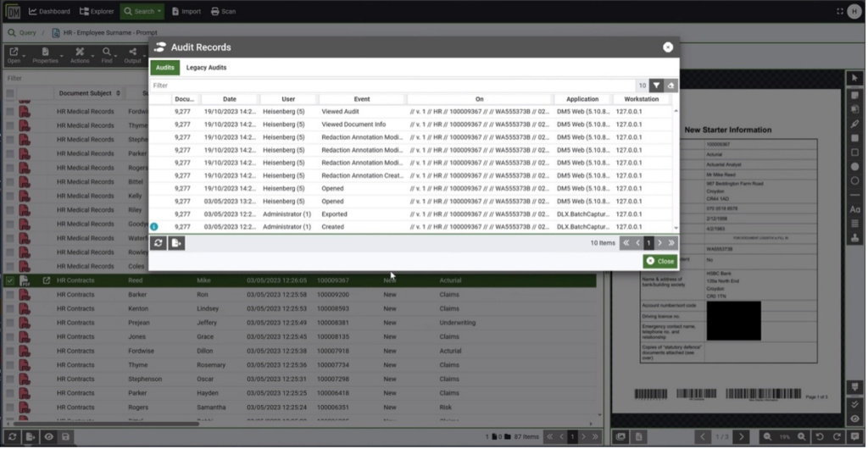Click the DM application logo
The width and height of the screenshot is (868, 449).
(12, 11)
